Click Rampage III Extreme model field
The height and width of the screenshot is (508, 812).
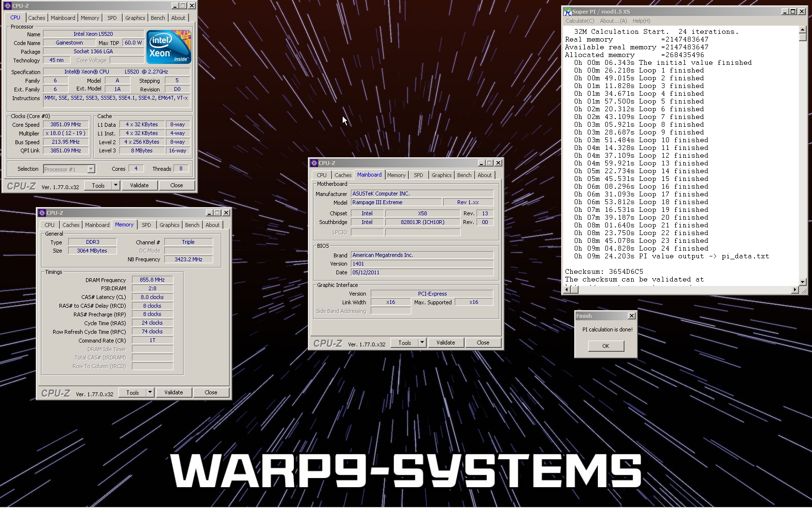coord(396,202)
